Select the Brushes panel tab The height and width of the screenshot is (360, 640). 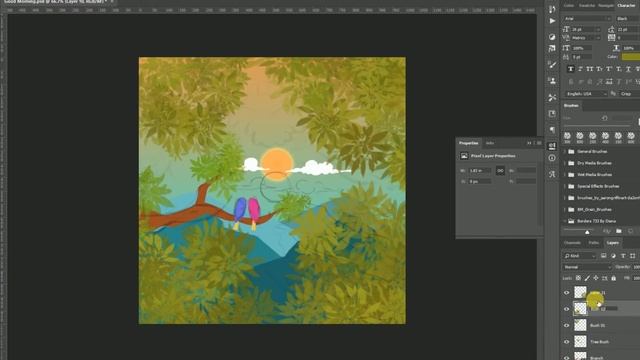(x=571, y=105)
